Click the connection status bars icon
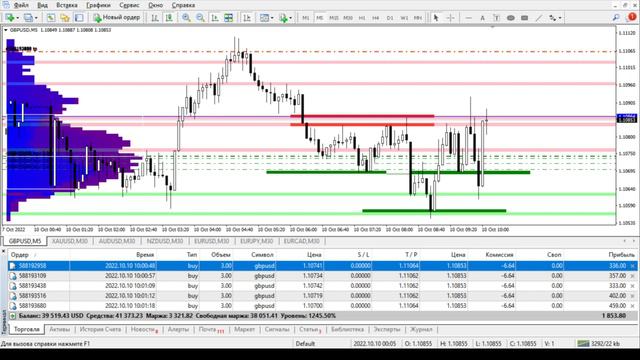The width and height of the screenshot is (640, 360). (x=583, y=343)
